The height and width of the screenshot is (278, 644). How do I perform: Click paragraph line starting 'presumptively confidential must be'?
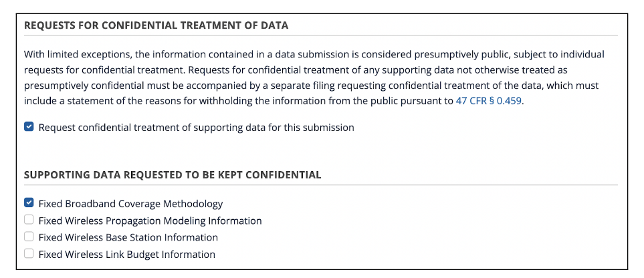tap(311, 86)
